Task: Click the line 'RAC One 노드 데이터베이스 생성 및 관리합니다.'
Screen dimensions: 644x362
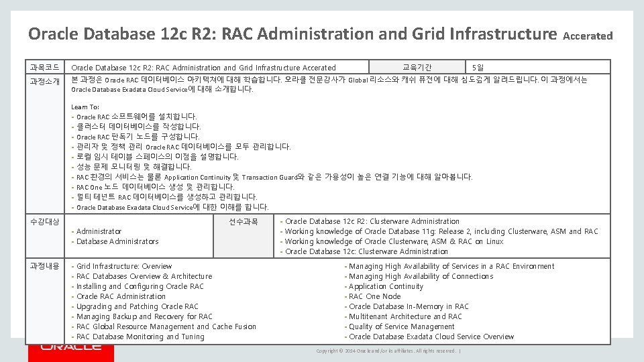Action: (x=155, y=187)
